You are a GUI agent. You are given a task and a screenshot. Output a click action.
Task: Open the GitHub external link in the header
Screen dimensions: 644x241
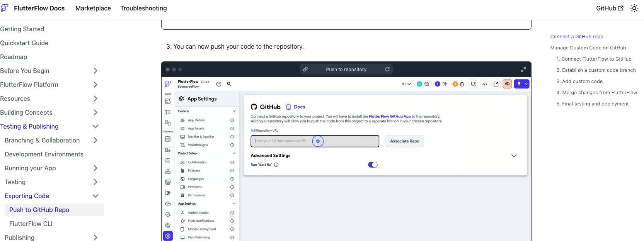point(610,8)
